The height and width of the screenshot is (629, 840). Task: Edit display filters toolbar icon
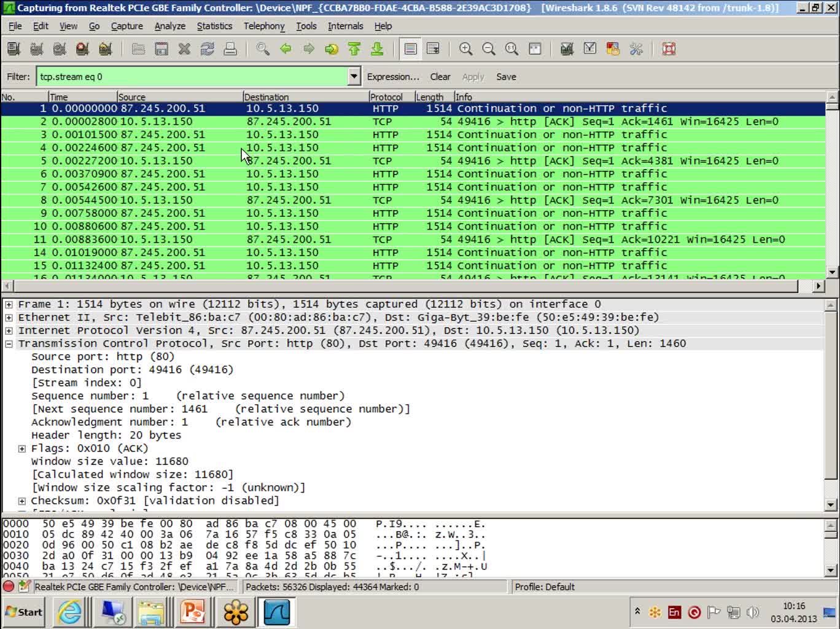(x=590, y=49)
